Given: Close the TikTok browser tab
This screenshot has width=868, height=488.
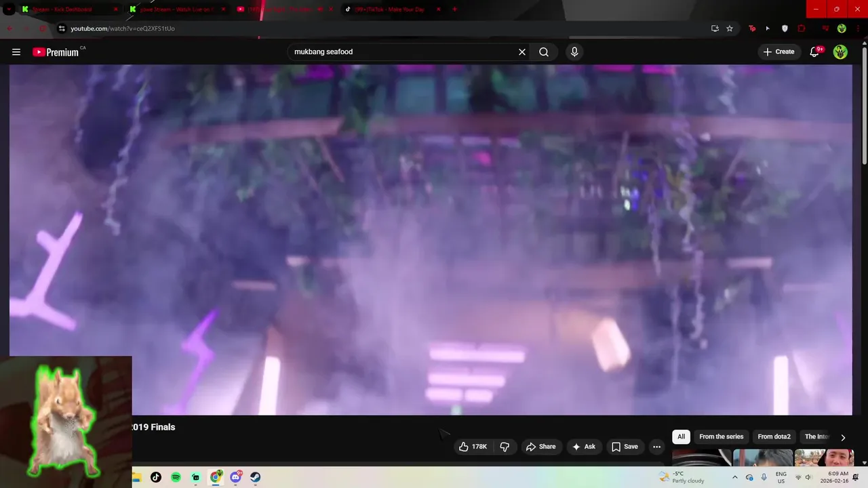Looking at the screenshot, I should 438,9.
